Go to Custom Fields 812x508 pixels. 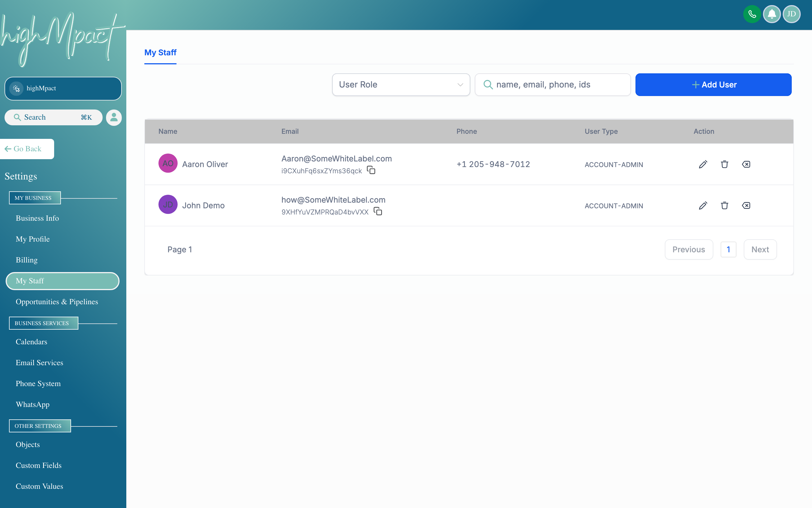(39, 465)
